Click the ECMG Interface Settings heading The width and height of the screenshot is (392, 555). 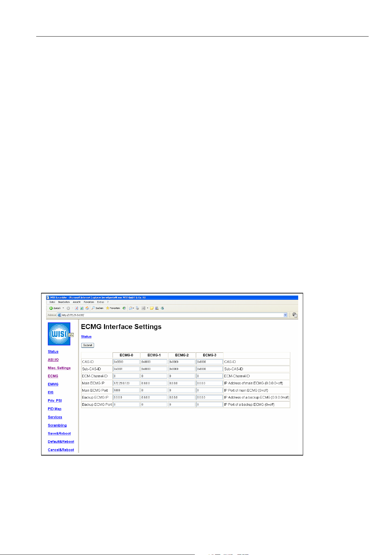point(121,327)
